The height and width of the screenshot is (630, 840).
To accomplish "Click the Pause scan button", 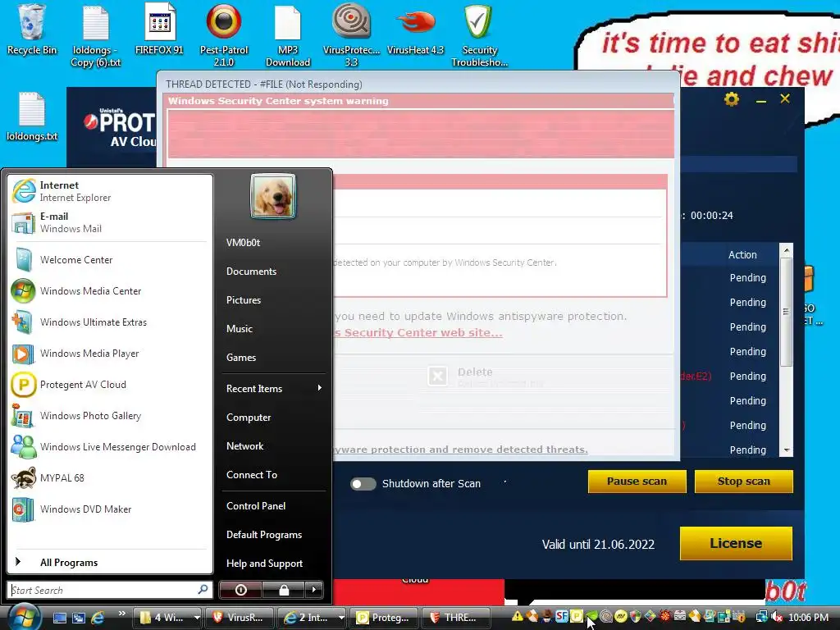I will pos(637,481).
